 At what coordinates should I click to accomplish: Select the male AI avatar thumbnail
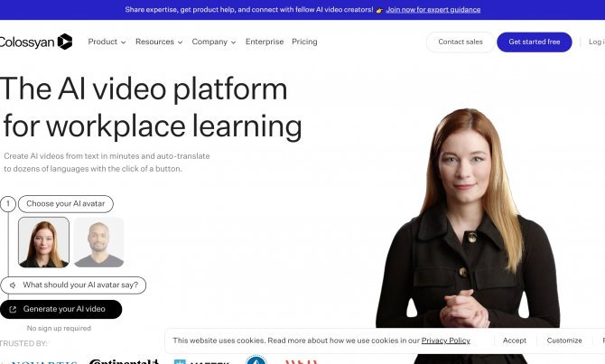(x=98, y=242)
